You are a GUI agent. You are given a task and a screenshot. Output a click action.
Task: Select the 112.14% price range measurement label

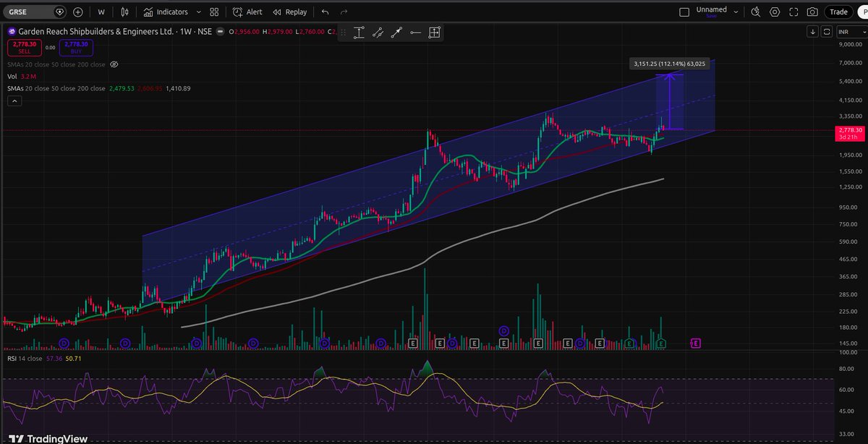668,64
